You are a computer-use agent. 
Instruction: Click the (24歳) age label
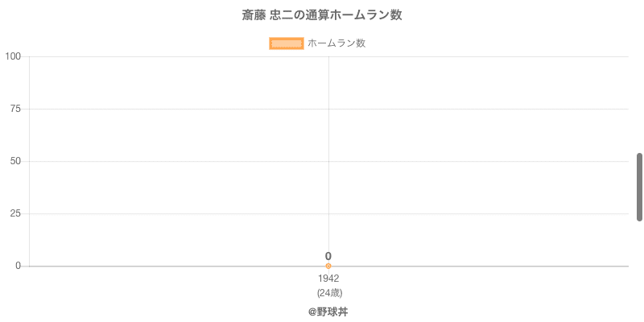tap(328, 292)
